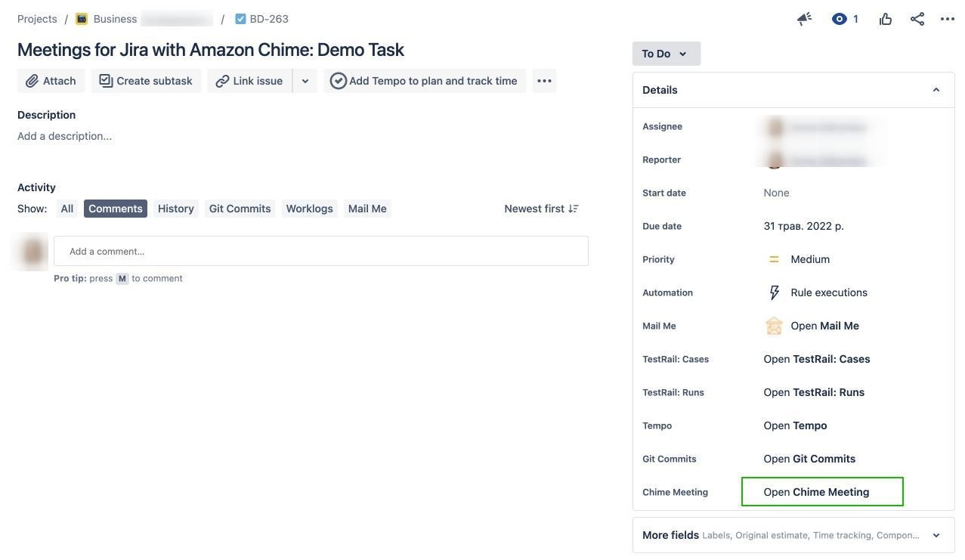View the Worklogs tab
This screenshot has height=560, width=965.
[310, 209]
